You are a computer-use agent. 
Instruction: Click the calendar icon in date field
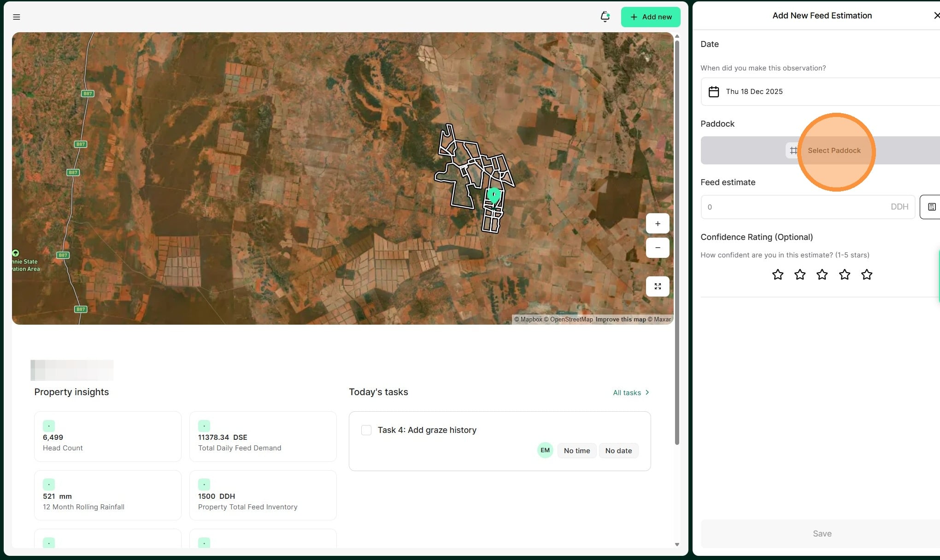pyautogui.click(x=713, y=92)
